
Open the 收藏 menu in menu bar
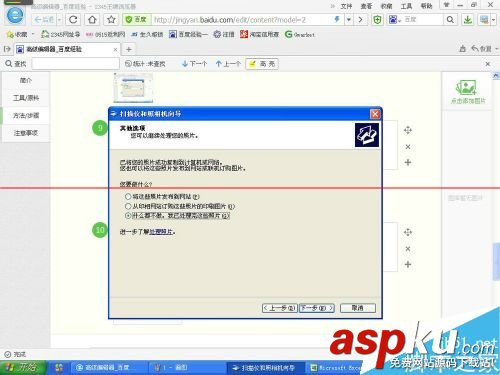[386, 6]
